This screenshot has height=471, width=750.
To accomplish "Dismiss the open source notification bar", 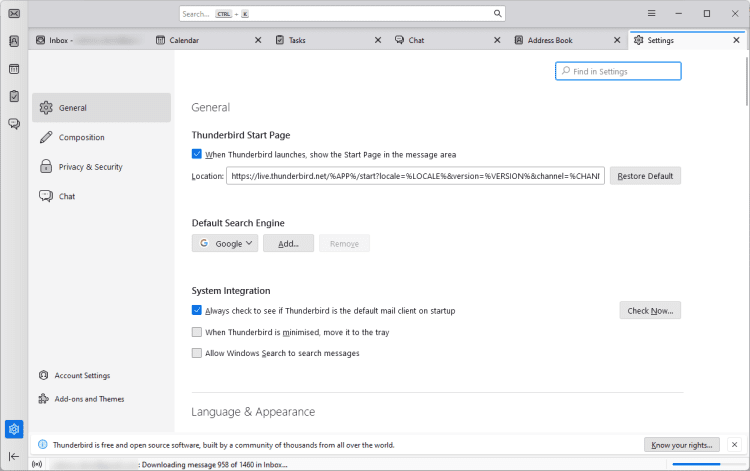I will 734,445.
